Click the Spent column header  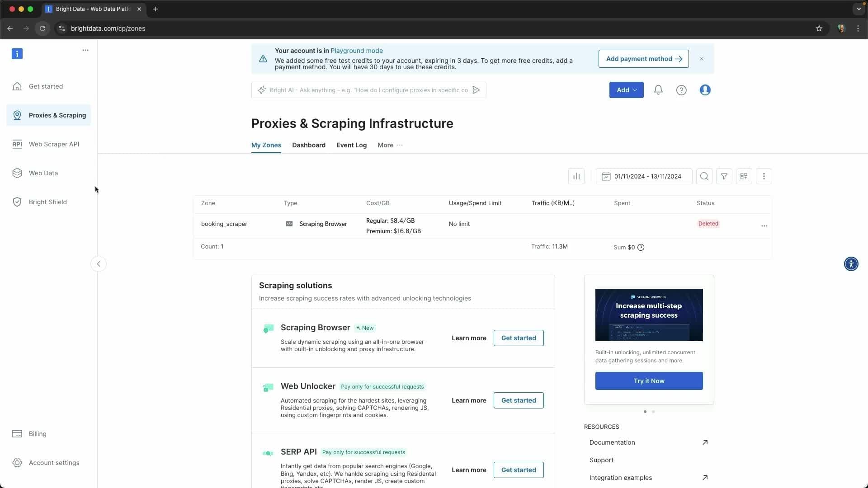tap(622, 203)
